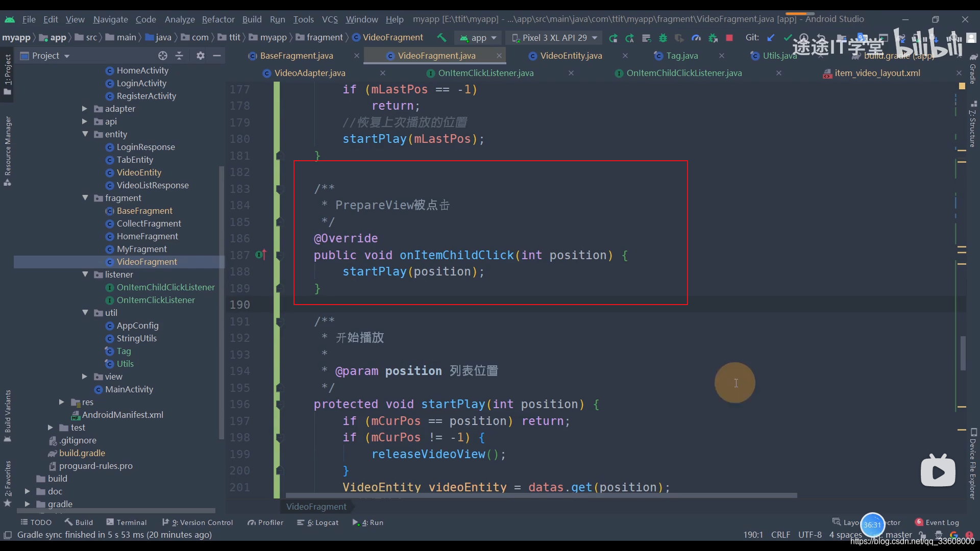This screenshot has height=551, width=980.
Task: Close the OnItemClickListener.java tab
Action: click(571, 73)
